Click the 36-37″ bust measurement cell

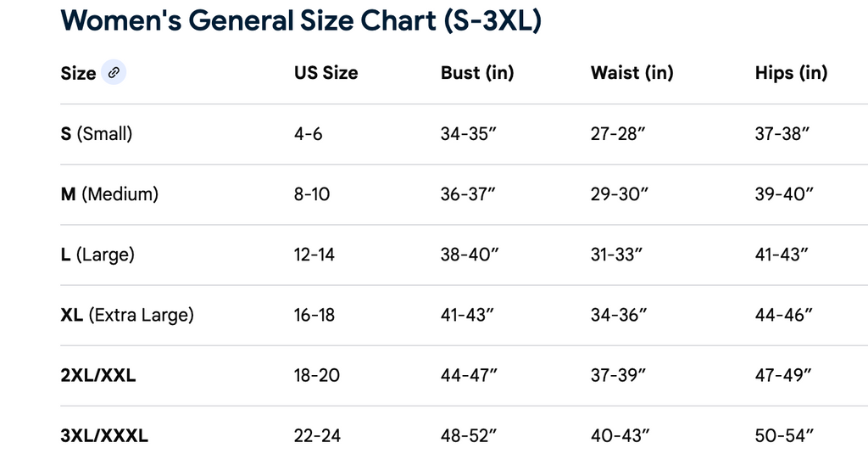tap(468, 194)
